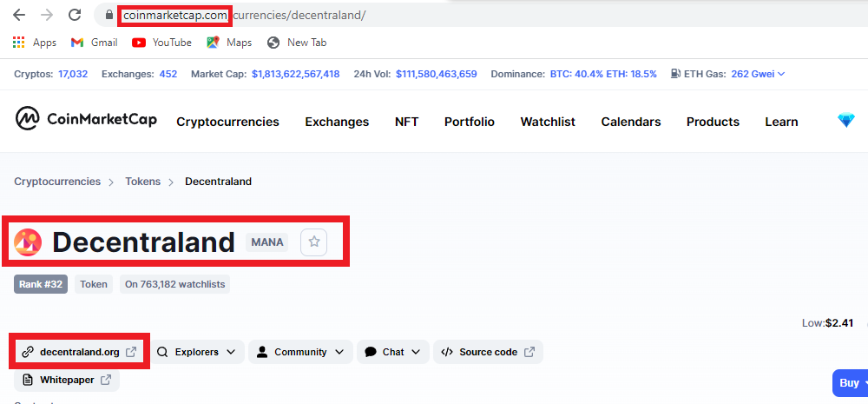This screenshot has width=868, height=404.
Task: Click the Rank #32 badge
Action: (x=41, y=284)
